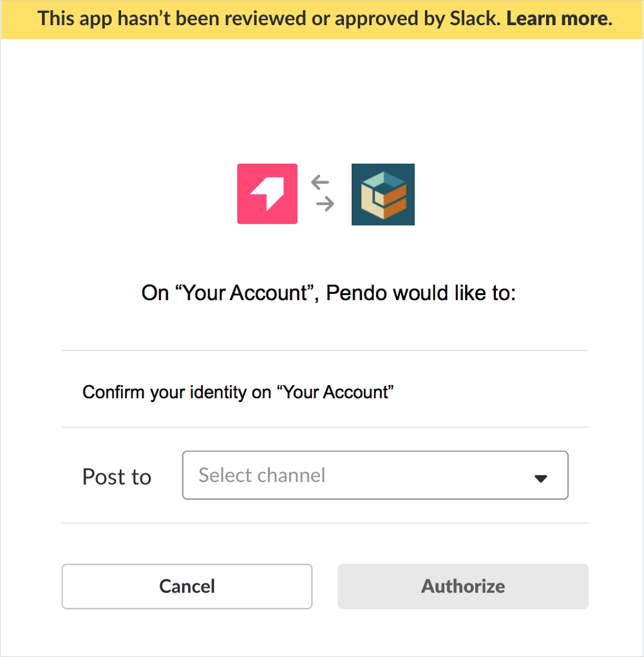Open the Select channel dropdown
This screenshot has width=644, height=657.
tap(375, 475)
